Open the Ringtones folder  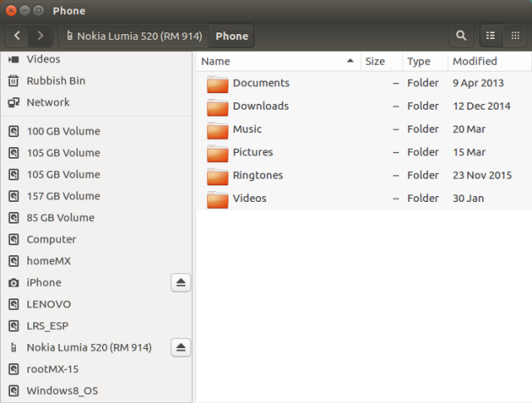point(258,175)
